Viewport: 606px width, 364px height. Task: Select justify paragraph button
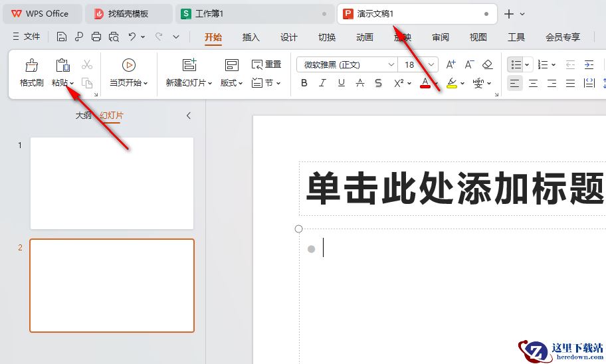click(x=570, y=82)
